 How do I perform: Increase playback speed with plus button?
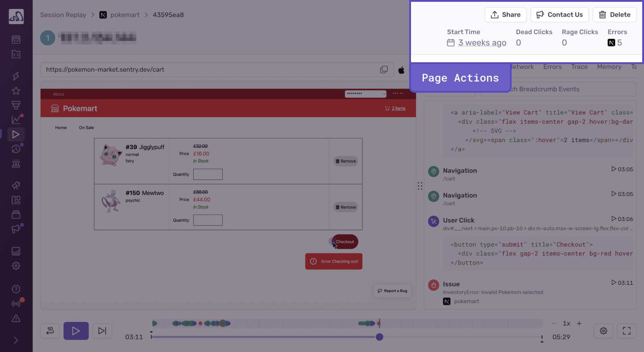click(x=579, y=323)
